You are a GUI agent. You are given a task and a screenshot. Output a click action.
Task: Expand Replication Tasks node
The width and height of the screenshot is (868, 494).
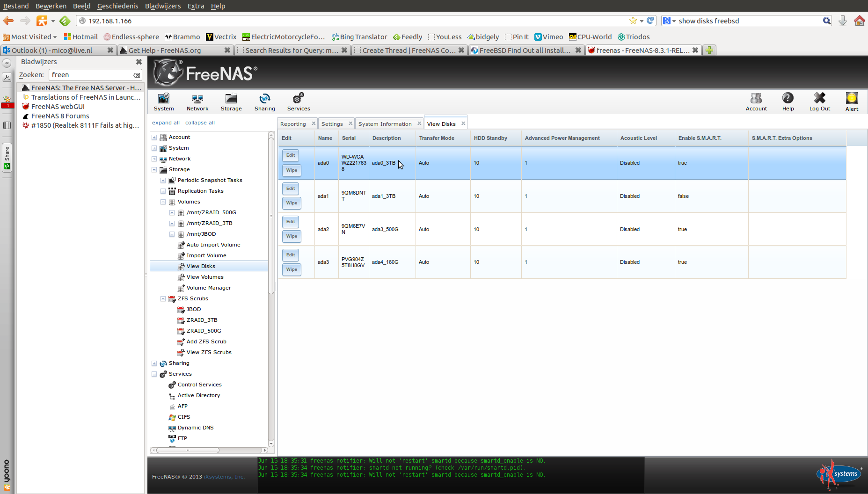[x=163, y=191]
